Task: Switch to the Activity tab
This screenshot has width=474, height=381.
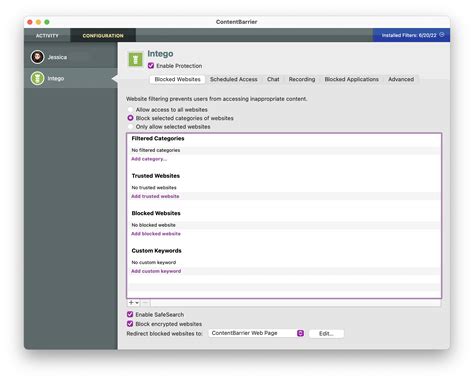Action: (47, 35)
